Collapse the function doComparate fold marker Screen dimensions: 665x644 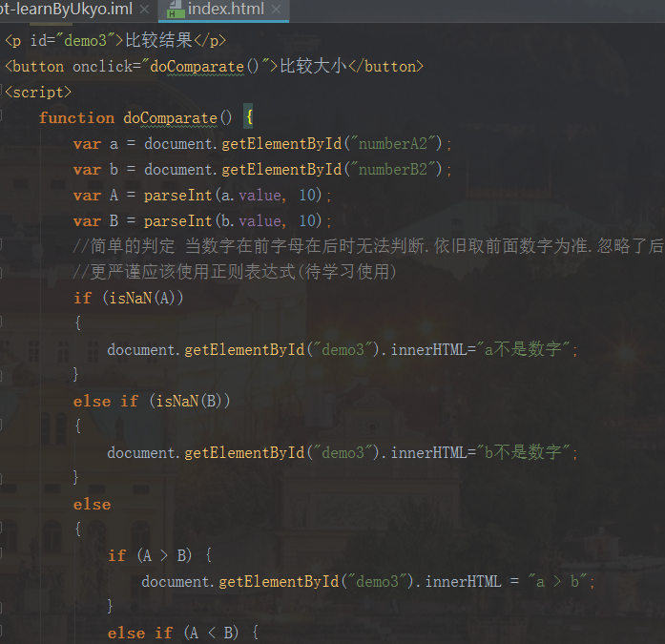[x=2, y=115]
